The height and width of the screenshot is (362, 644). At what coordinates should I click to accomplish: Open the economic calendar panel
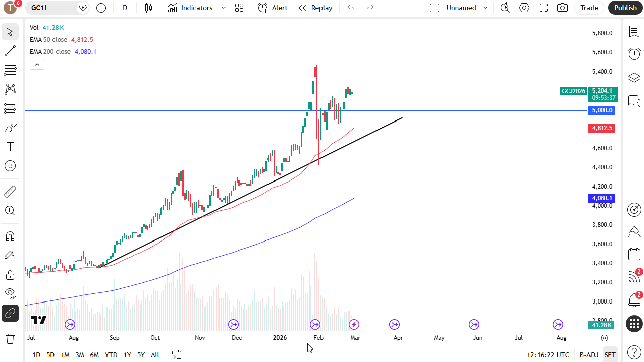(634, 255)
